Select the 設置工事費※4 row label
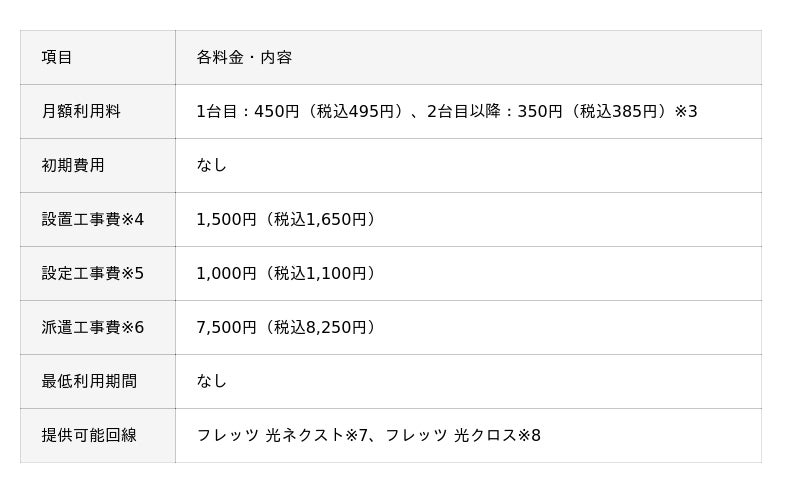800x493 pixels. tap(93, 220)
